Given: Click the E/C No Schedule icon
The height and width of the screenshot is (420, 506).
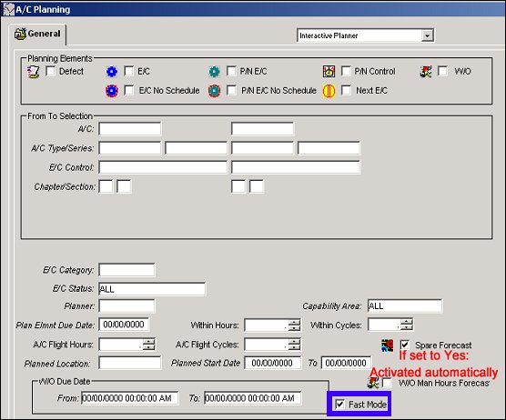Looking at the screenshot, I should [x=112, y=91].
